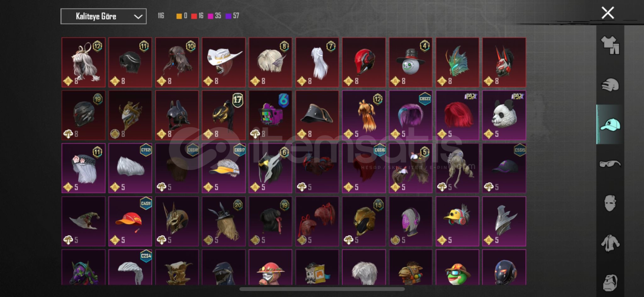644x297 pixels.
Task: Select the teal cap headwear category
Action: tap(610, 125)
